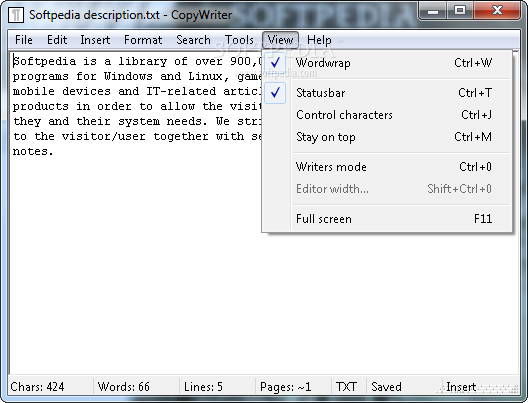This screenshot has width=528, height=403.
Task: Choose Full screen from View menu
Action: point(387,219)
